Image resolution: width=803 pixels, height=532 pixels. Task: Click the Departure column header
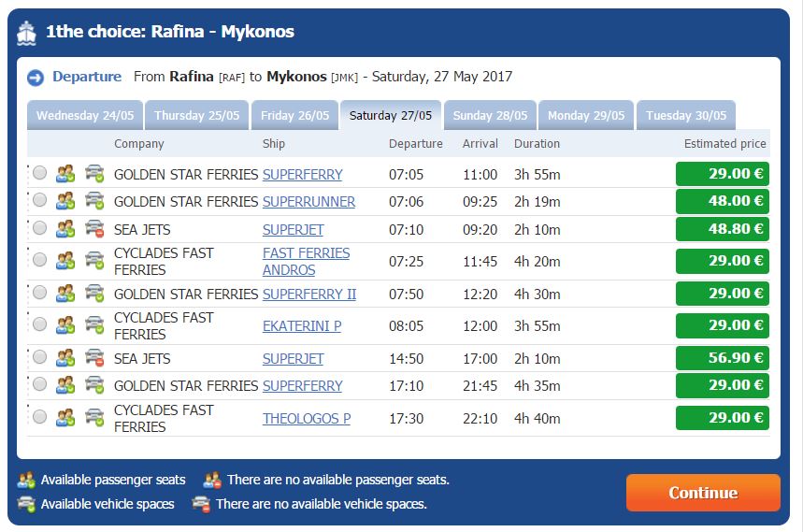415,143
